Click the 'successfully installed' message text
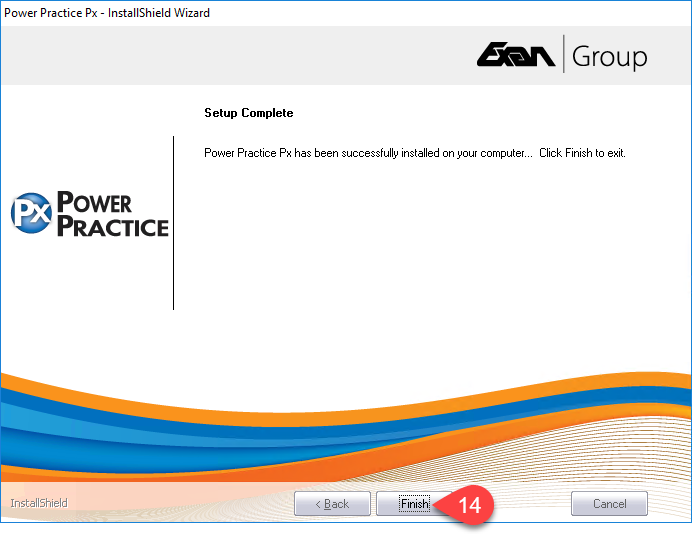 tap(414, 153)
